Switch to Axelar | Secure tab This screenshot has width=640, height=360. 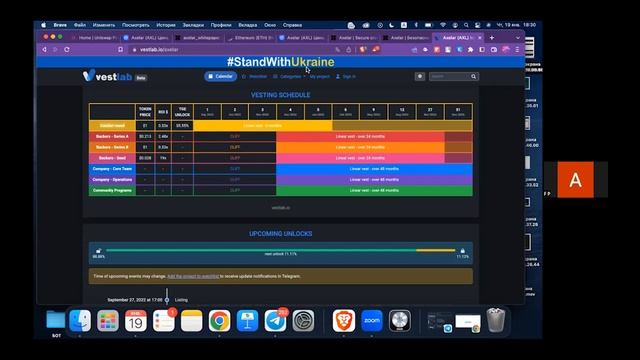pyautogui.click(x=354, y=38)
